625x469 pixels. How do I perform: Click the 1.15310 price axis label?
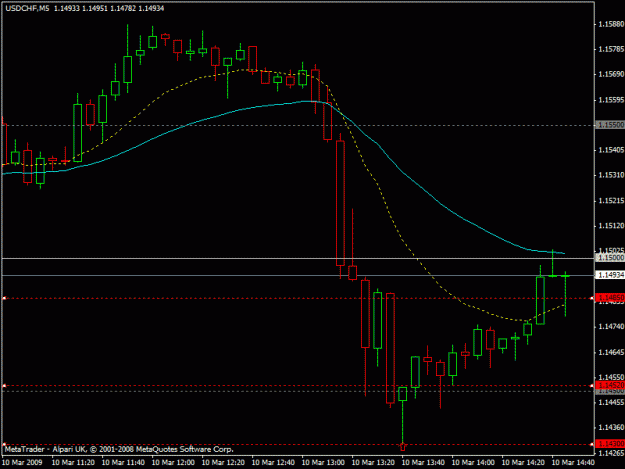(611, 175)
